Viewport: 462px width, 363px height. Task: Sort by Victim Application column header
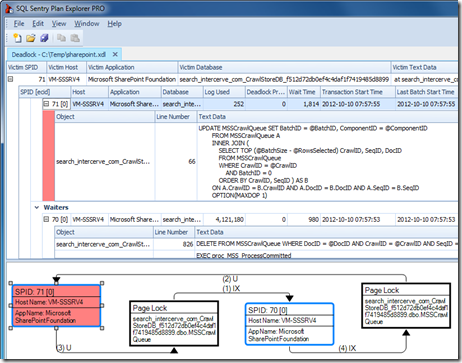point(132,67)
